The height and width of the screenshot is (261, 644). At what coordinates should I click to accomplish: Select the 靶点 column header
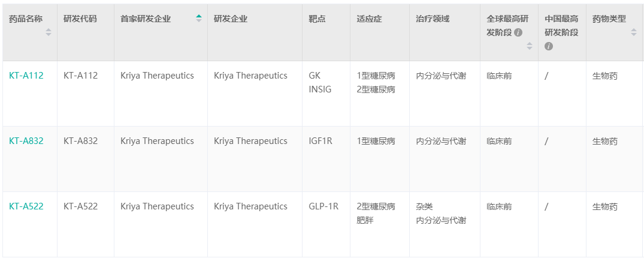click(317, 19)
